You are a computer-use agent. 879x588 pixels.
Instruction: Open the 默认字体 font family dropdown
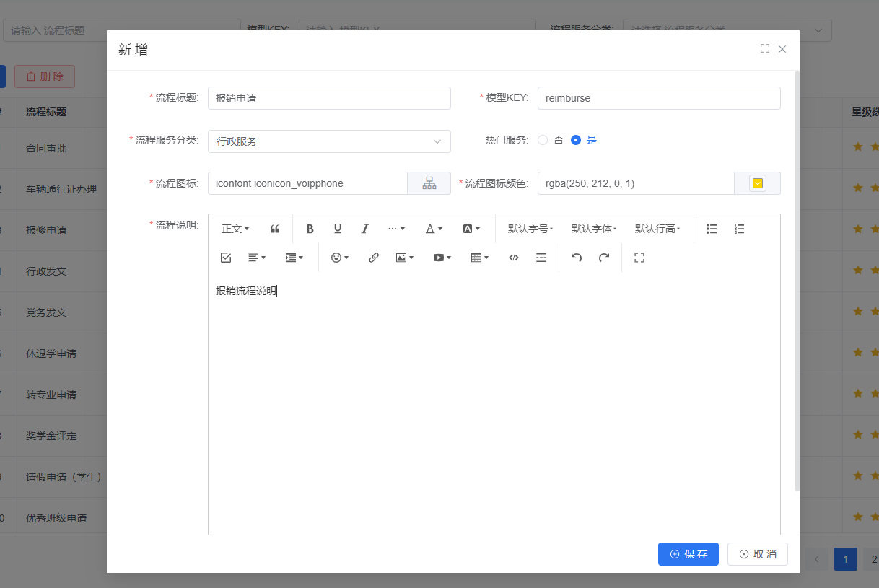594,229
